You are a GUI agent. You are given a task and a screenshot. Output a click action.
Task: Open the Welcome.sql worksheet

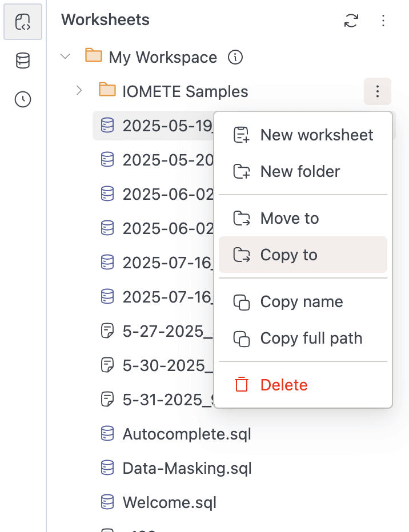170,502
